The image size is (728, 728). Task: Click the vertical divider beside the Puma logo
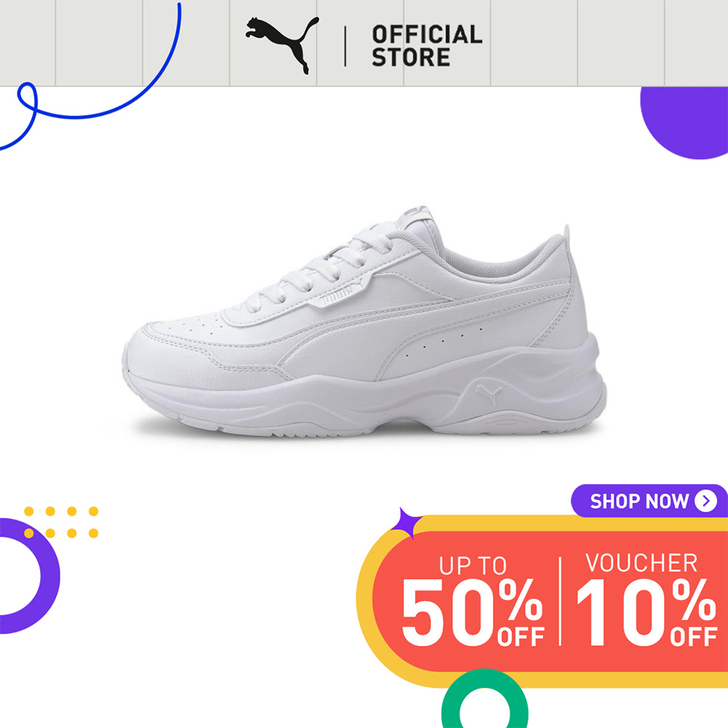click(345, 46)
